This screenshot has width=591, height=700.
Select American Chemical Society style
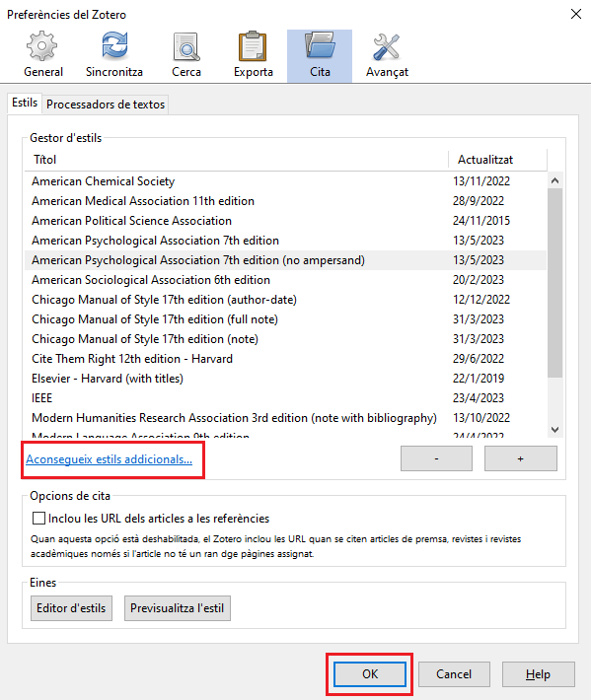click(x=285, y=181)
